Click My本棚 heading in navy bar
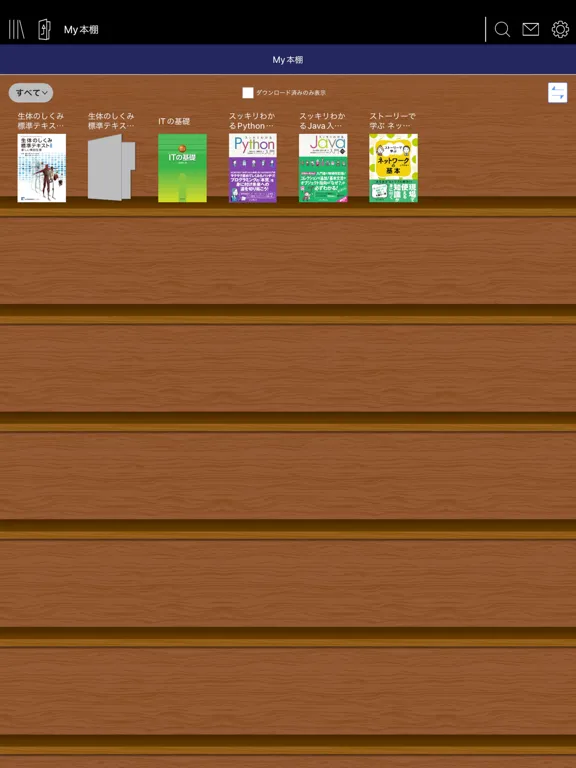Screen dimensions: 576x768 [288, 60]
